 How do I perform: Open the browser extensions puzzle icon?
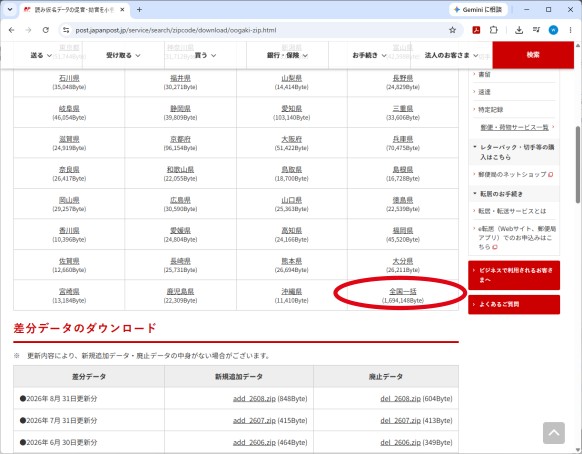[x=494, y=30]
